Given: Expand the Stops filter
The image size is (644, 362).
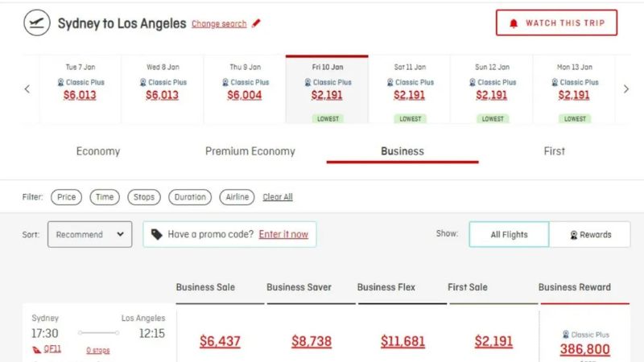Looking at the screenshot, I should 144,197.
